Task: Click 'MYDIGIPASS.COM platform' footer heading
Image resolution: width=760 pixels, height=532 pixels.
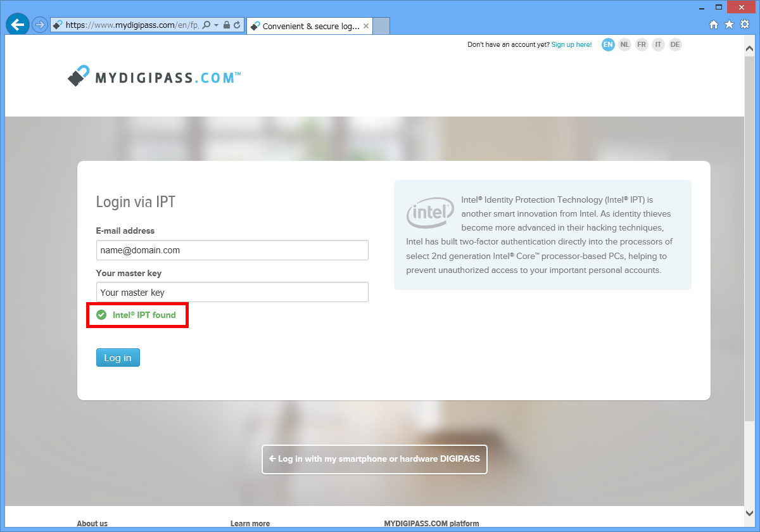Action: [431, 524]
